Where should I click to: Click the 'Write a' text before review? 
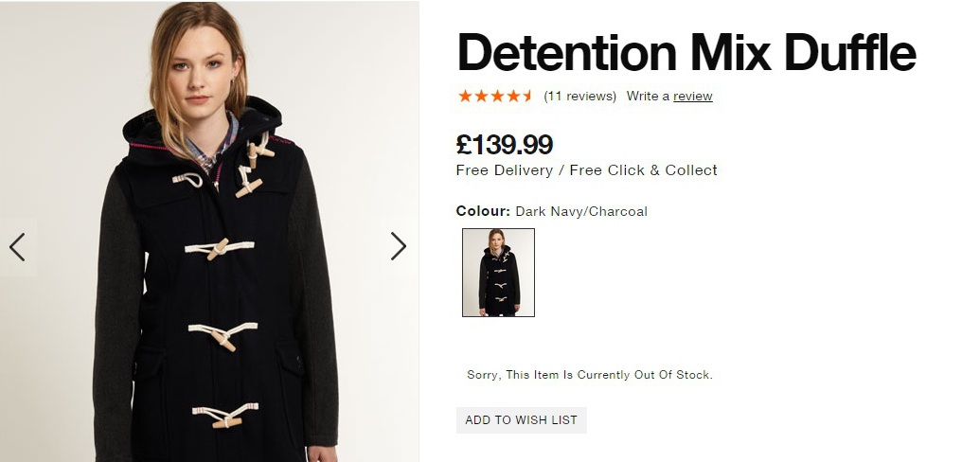[x=648, y=97]
